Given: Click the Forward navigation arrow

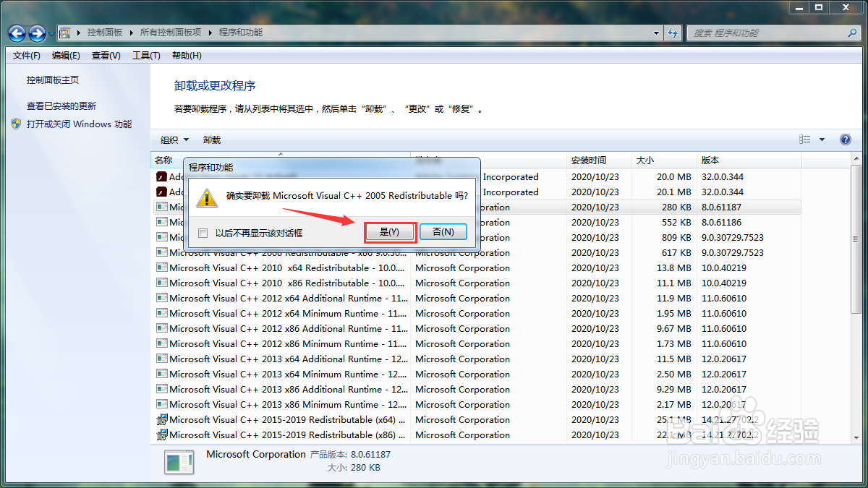Looking at the screenshot, I should tap(36, 33).
